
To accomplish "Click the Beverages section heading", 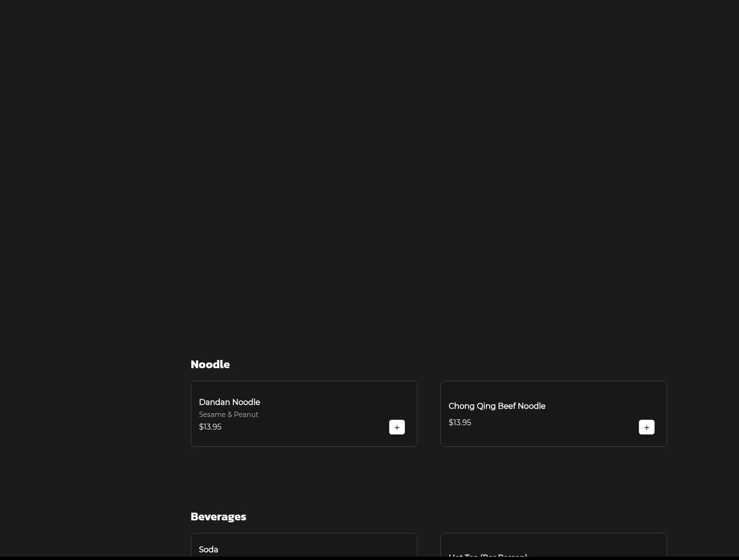I will tap(218, 516).
